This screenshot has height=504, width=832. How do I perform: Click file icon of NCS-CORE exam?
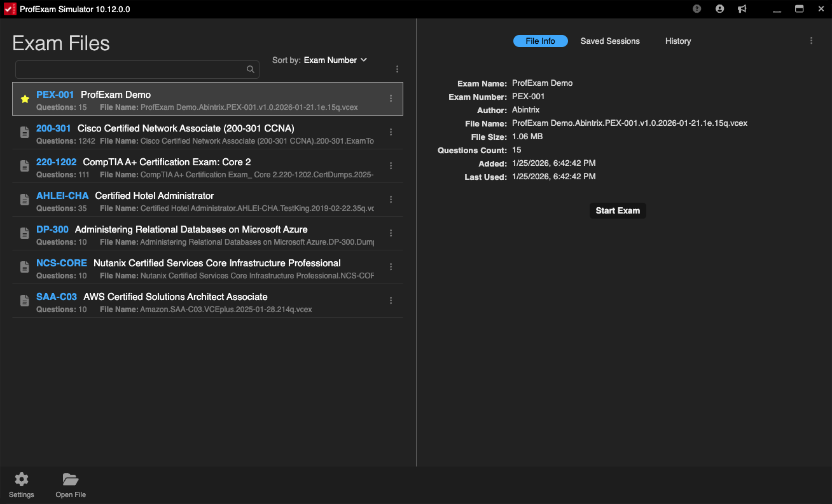pos(25,267)
